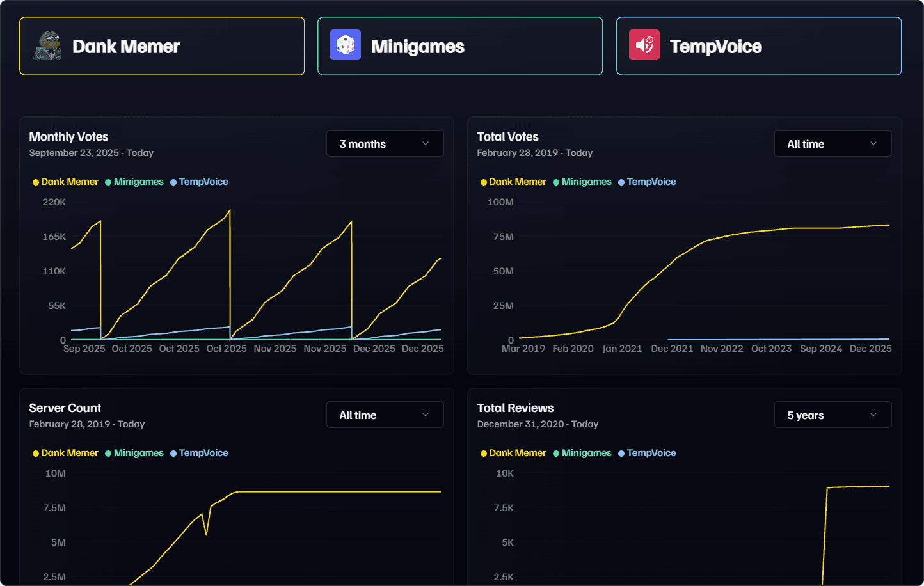Open the Total Votes All time dropdown
This screenshot has height=586, width=924.
(832, 144)
